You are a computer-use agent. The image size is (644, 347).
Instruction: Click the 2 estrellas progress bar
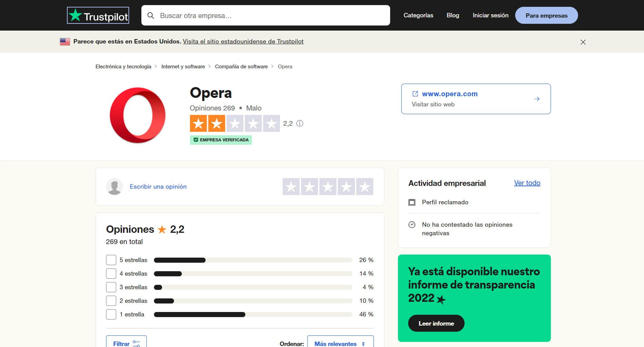pyautogui.click(x=253, y=301)
